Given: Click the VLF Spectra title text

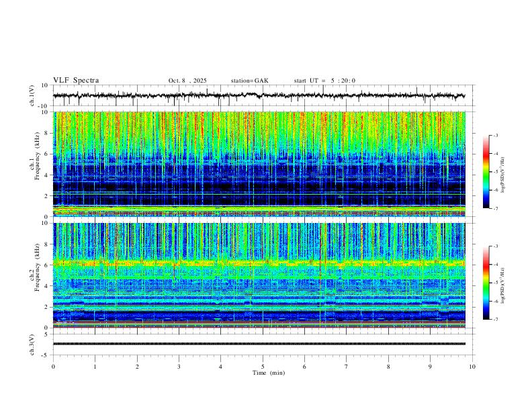Looking at the screenshot, I should 76,81.
